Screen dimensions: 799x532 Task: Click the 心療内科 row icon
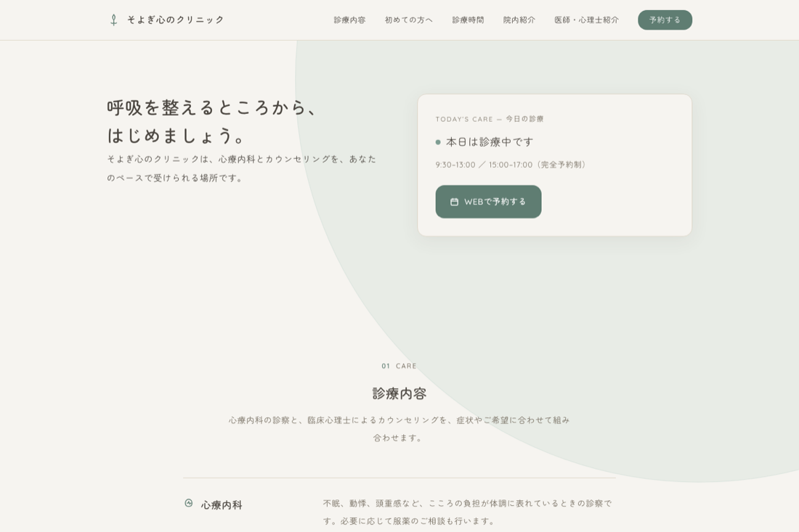[189, 503]
